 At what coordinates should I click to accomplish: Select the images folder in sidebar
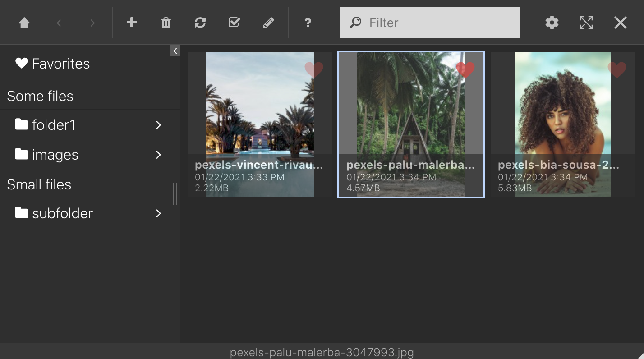pos(90,155)
